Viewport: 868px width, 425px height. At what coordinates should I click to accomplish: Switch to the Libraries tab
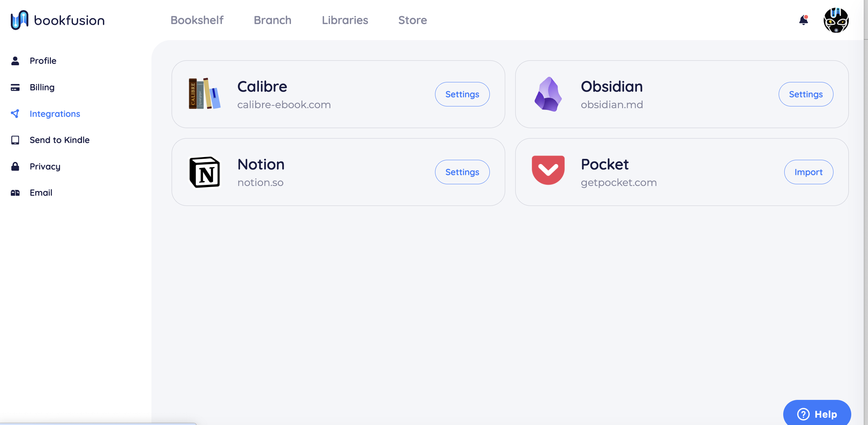click(x=345, y=20)
